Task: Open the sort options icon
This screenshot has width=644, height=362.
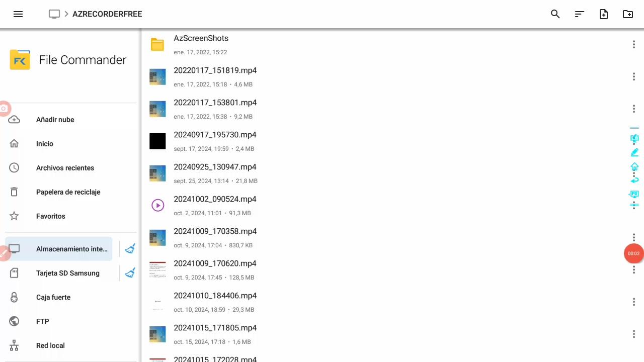Action: [579, 14]
